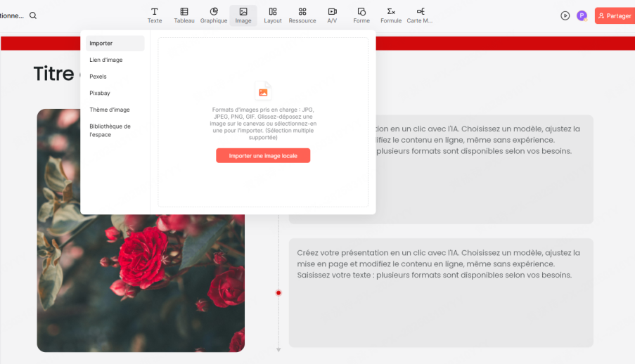635x364 pixels.
Task: Open the Graphique chart tool
Action: tap(214, 15)
